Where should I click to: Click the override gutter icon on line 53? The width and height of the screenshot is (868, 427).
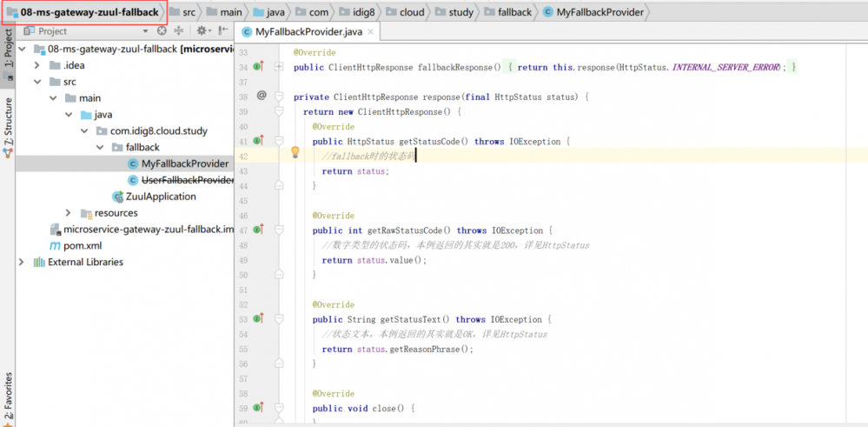pos(258,319)
